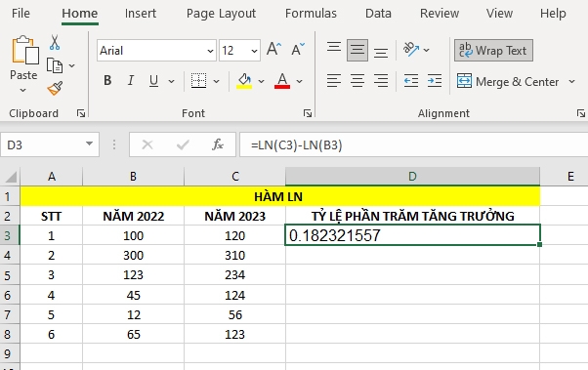Expand the Copy options arrow
The width and height of the screenshot is (588, 370).
(71, 65)
